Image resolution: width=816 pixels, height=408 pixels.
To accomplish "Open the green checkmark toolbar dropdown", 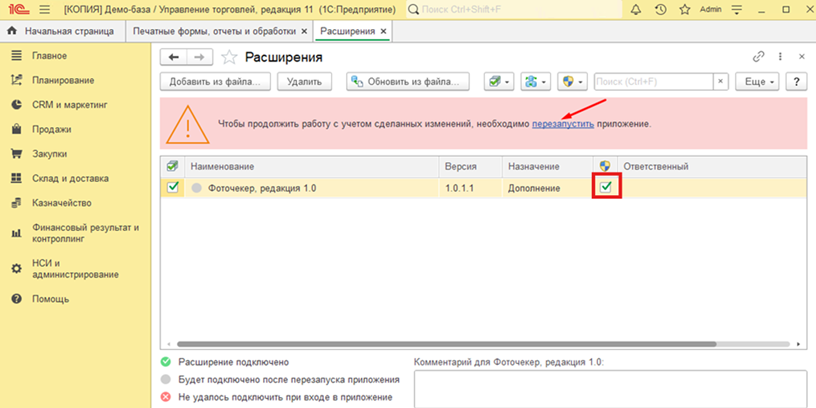I will coord(498,82).
